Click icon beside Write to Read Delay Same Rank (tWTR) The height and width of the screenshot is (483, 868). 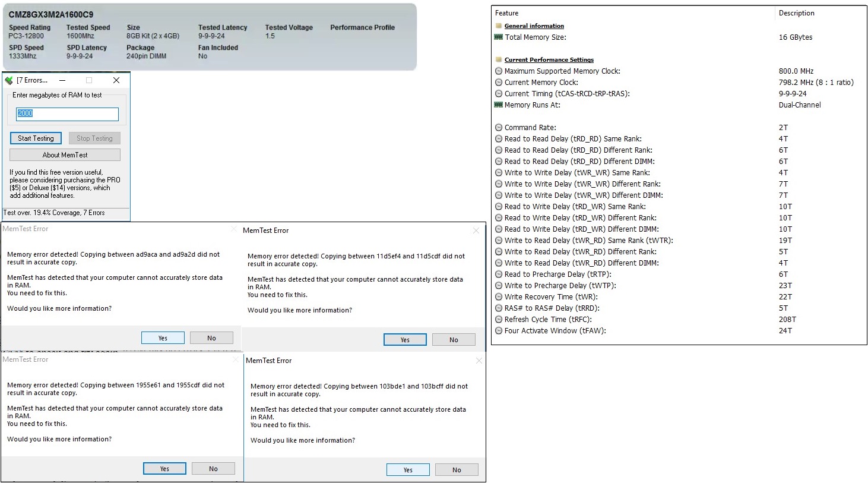pos(499,240)
